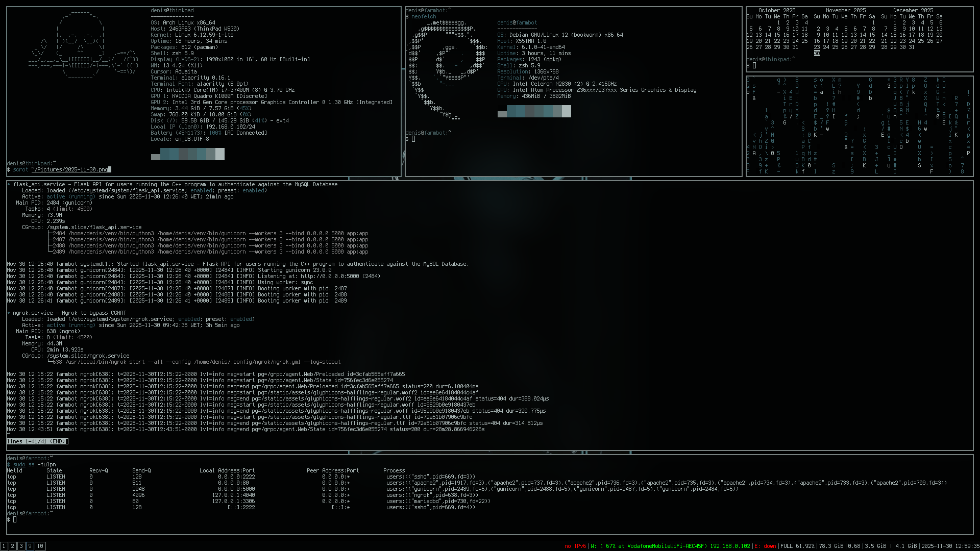980x551 pixels.
Task: Click the 'lines 1-41/41 (END)' pager status
Action: point(37,441)
